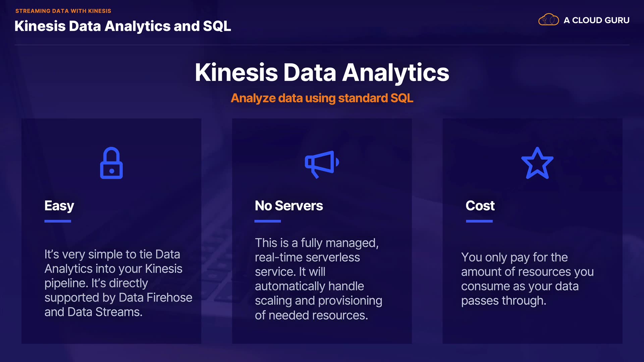Select the orange 'Analyze data using standard SQL' subtitle
The width and height of the screenshot is (644, 362).
point(322,98)
